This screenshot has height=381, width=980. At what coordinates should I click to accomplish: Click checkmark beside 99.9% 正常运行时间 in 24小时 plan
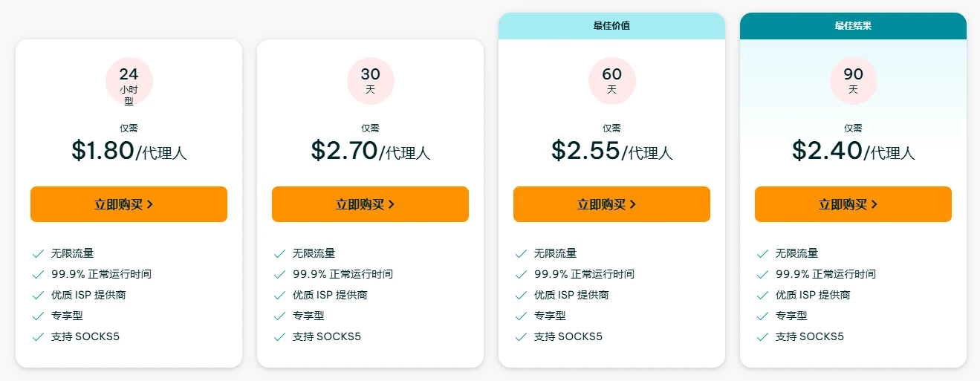[x=38, y=275]
